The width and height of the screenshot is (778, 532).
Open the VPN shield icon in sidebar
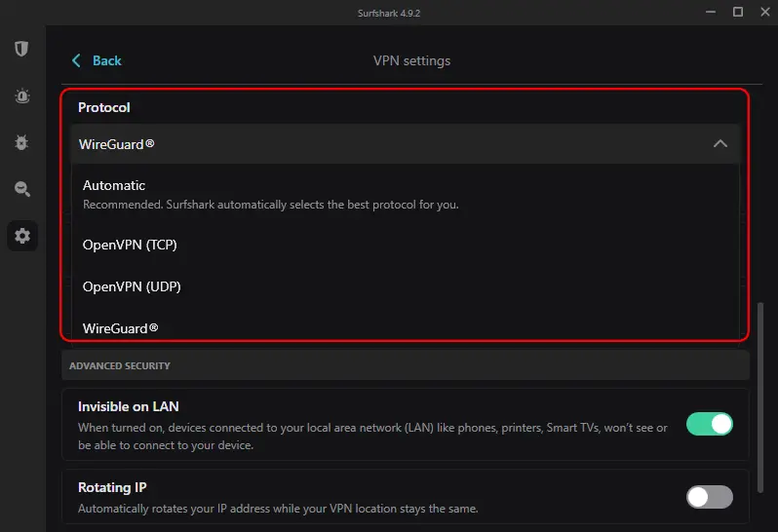(x=21, y=49)
